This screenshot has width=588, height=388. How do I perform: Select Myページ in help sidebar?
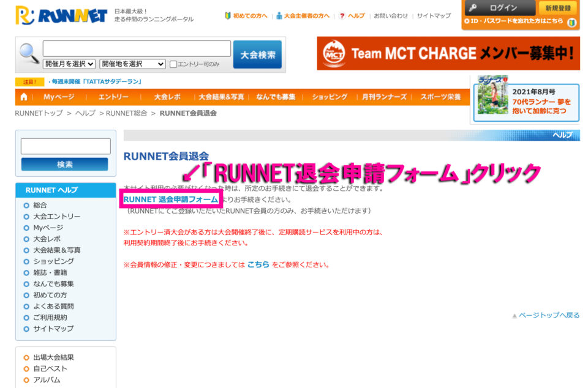[x=48, y=228]
